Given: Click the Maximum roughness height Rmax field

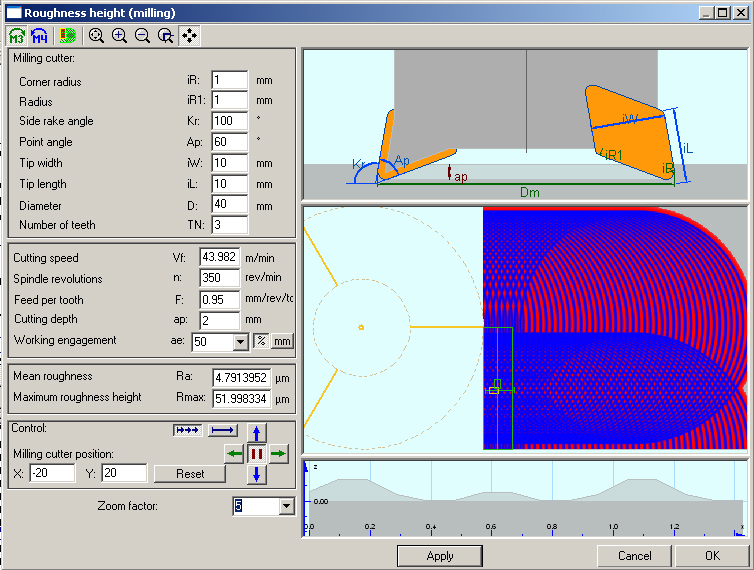Looking at the screenshot, I should pos(241,399).
